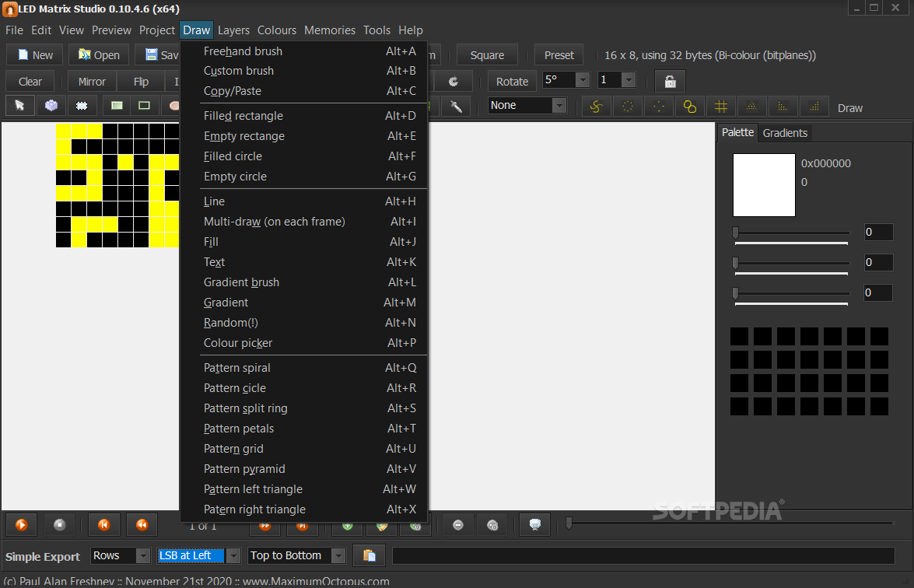Click the second colour slider handle
914x588 pixels.
(736, 263)
